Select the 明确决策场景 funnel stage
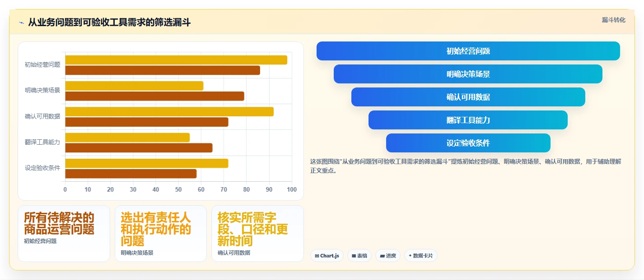The width and height of the screenshot is (644, 280). (468, 74)
